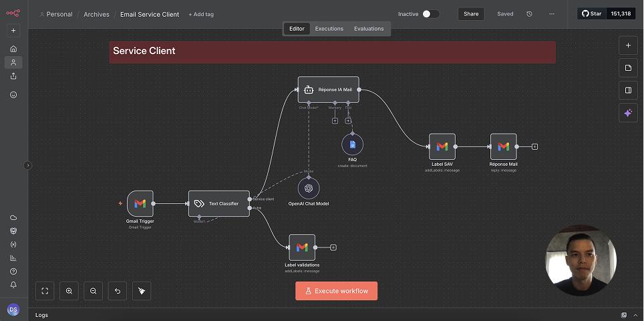This screenshot has width=644, height=321.
Task: Click the Share button
Action: [x=471, y=14]
